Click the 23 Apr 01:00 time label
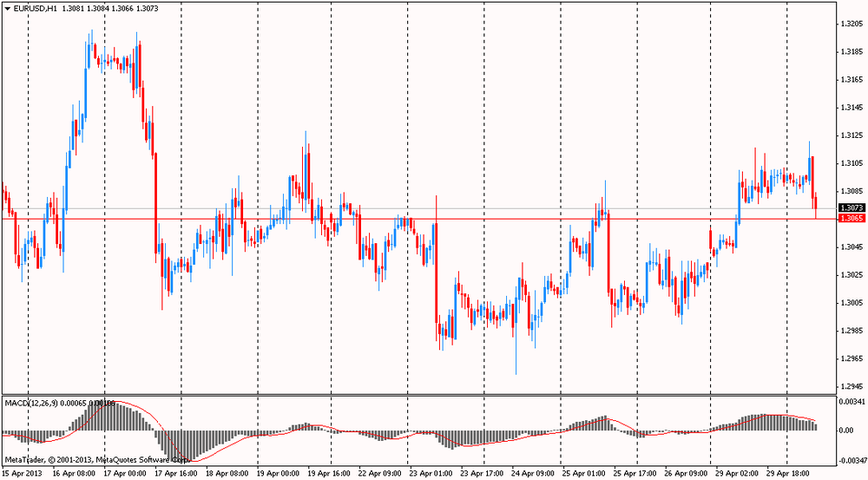The image size is (868, 480). 431,473
